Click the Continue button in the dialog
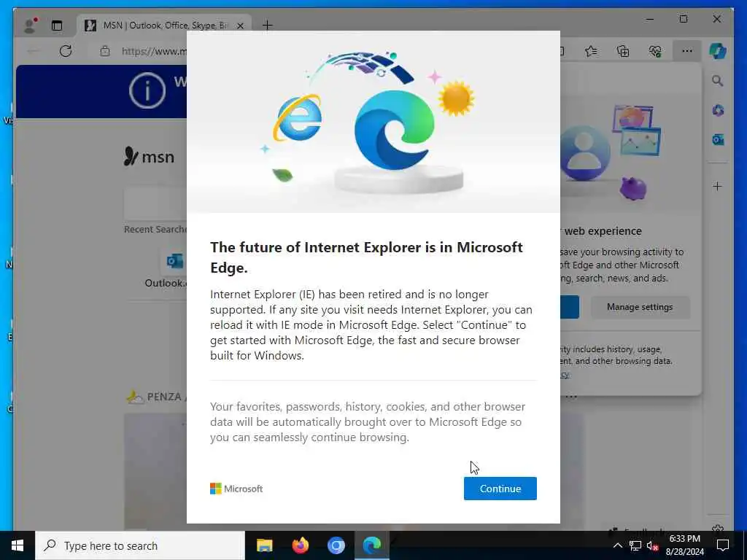The height and width of the screenshot is (560, 747). (x=500, y=488)
